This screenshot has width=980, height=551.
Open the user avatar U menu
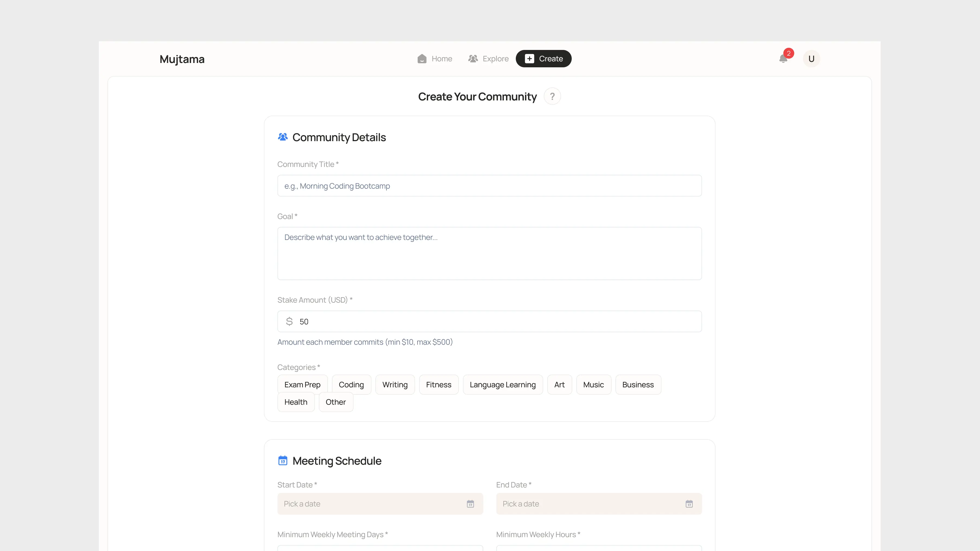pos(811,59)
